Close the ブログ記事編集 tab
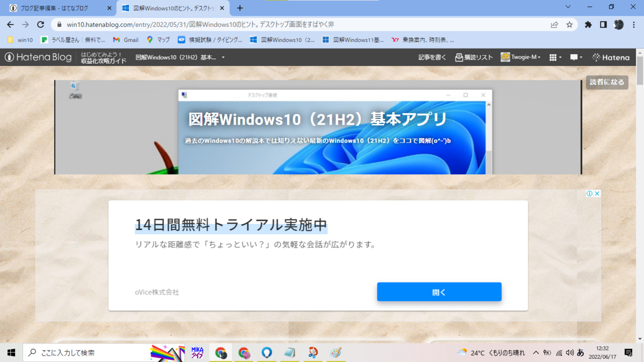This screenshot has width=644, height=362. (109, 9)
